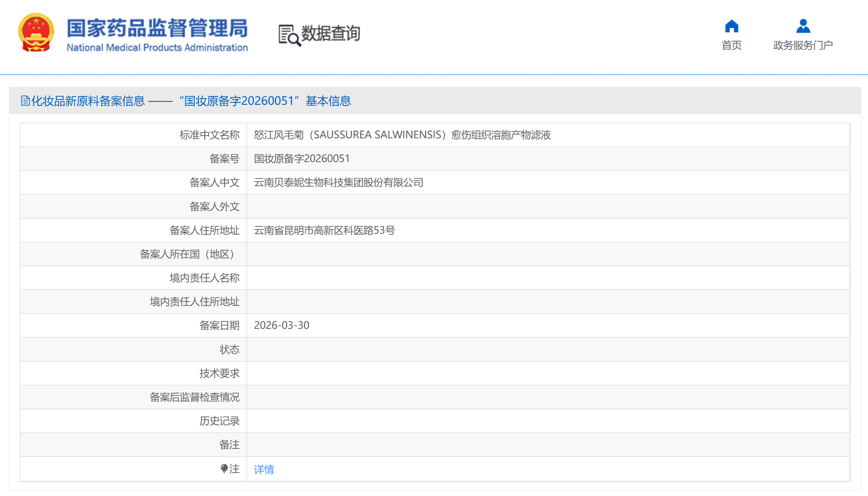Click the address 云南省昆明市高新区科医路53号

point(324,230)
